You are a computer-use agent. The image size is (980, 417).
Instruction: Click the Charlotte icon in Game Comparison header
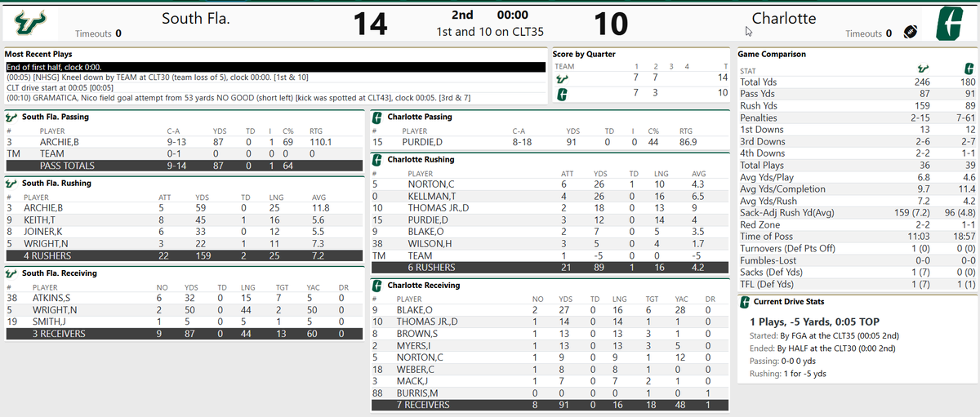tap(967, 70)
